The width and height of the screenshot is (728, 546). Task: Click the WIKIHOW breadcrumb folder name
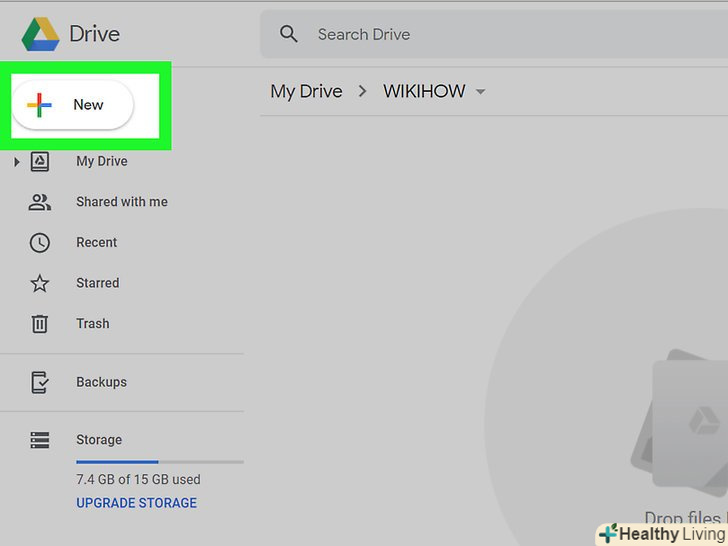click(424, 91)
